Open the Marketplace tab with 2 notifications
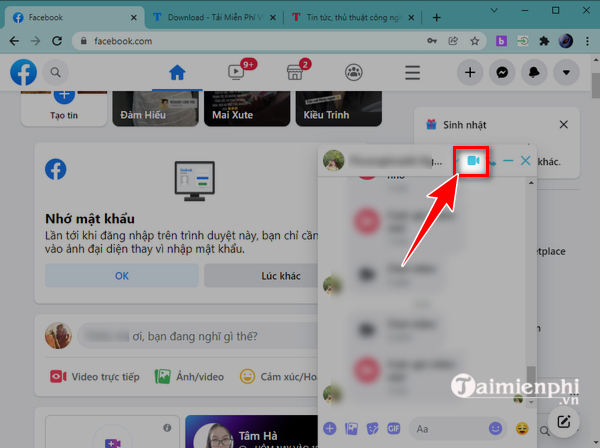 pyautogui.click(x=295, y=72)
